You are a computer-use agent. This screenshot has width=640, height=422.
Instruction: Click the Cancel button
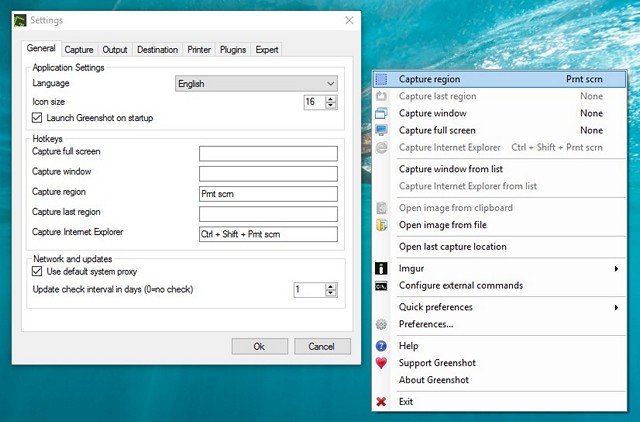(322, 346)
